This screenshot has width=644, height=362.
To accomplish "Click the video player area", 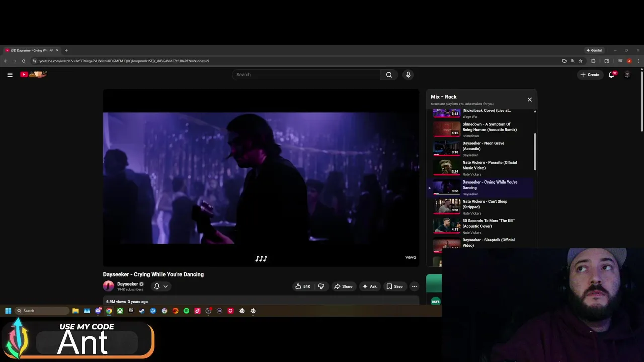I will click(x=261, y=178).
